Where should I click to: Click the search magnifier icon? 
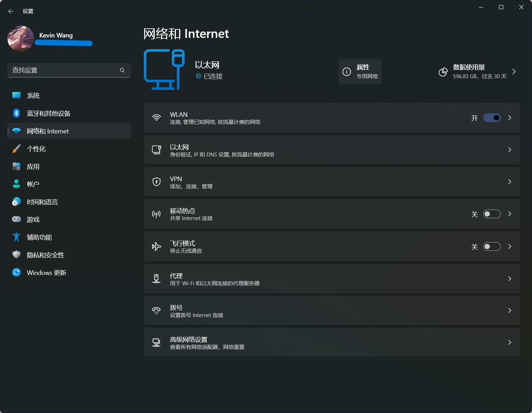click(x=122, y=70)
